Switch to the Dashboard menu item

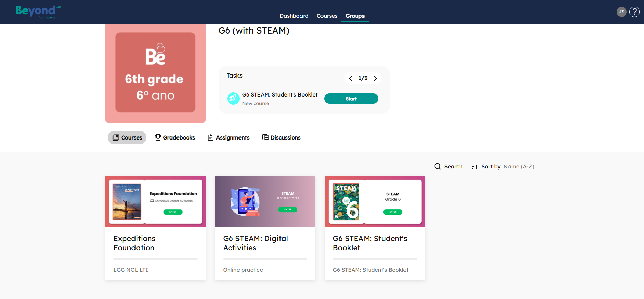coord(294,16)
